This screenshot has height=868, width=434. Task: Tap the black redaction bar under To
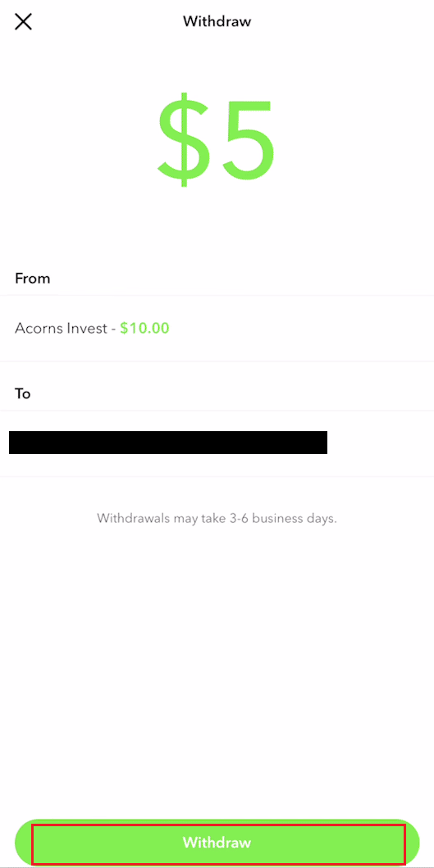[x=168, y=443]
